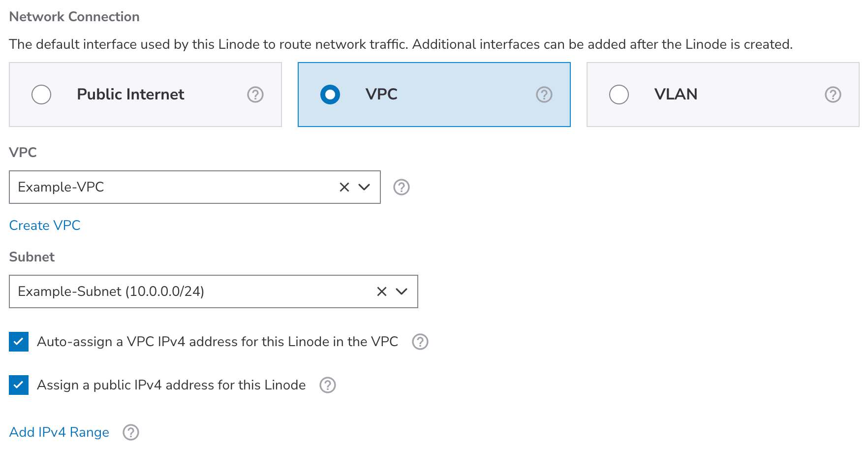Image resolution: width=868 pixels, height=451 pixels.
Task: Clear the Example-VPC selection
Action: pos(344,187)
